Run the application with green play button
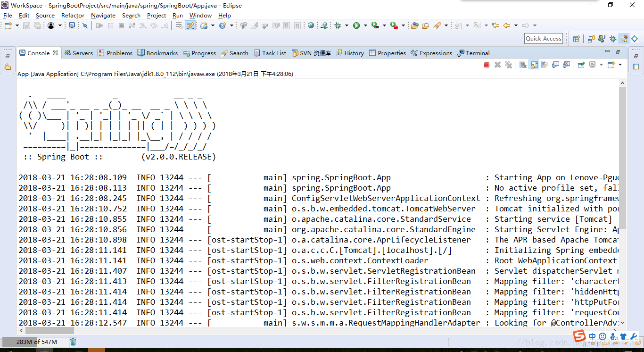Screen dimensions: 644x352 (356, 25)
